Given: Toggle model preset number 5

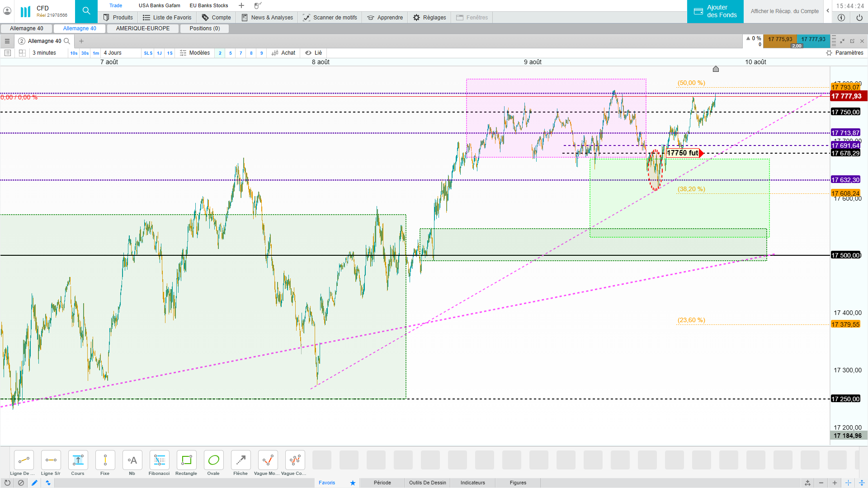Looking at the screenshot, I should tap(231, 53).
